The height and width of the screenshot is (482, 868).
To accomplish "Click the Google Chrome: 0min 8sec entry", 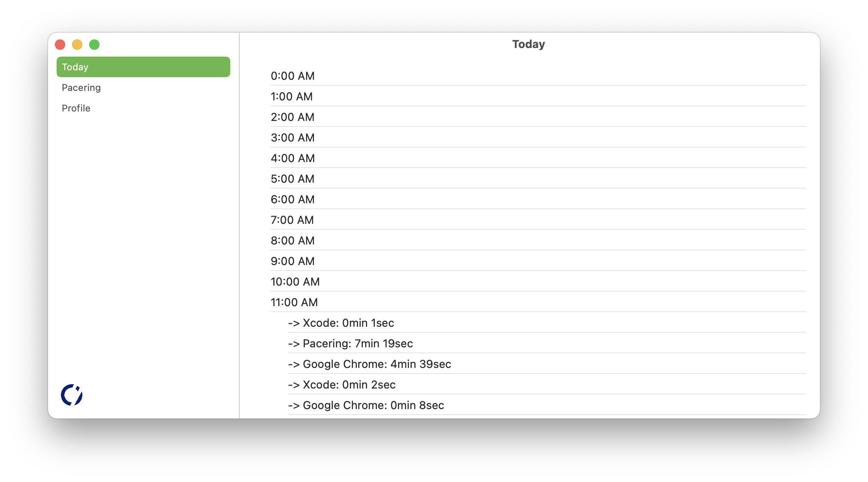I will pyautogui.click(x=547, y=405).
